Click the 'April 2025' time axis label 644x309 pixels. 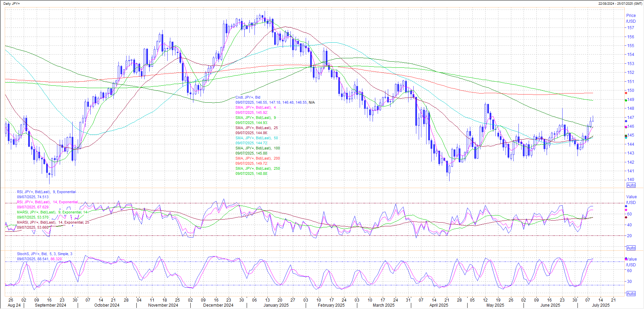(x=439, y=305)
